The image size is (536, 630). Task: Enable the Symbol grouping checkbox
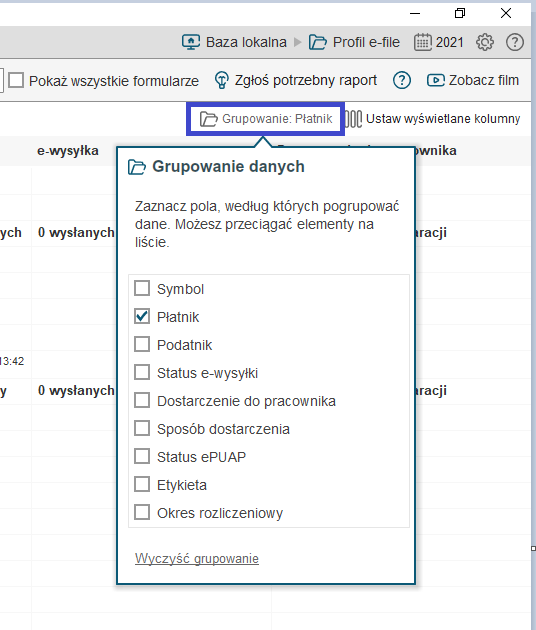[142, 288]
